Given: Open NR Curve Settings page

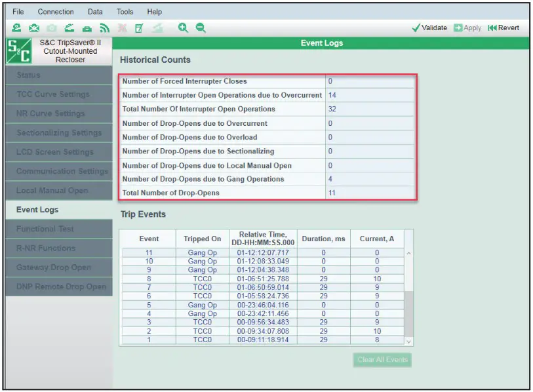Looking at the screenshot, I should pos(59,113).
